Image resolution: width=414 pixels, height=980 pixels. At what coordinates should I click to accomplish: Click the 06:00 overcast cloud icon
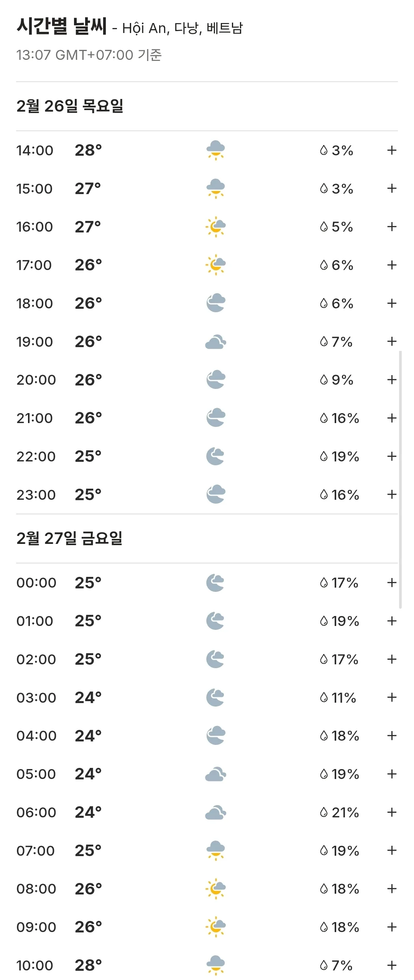(x=215, y=812)
